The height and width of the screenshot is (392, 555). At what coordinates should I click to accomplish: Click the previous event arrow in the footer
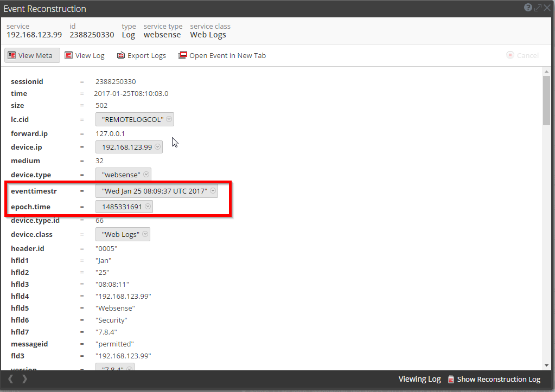[x=11, y=379]
